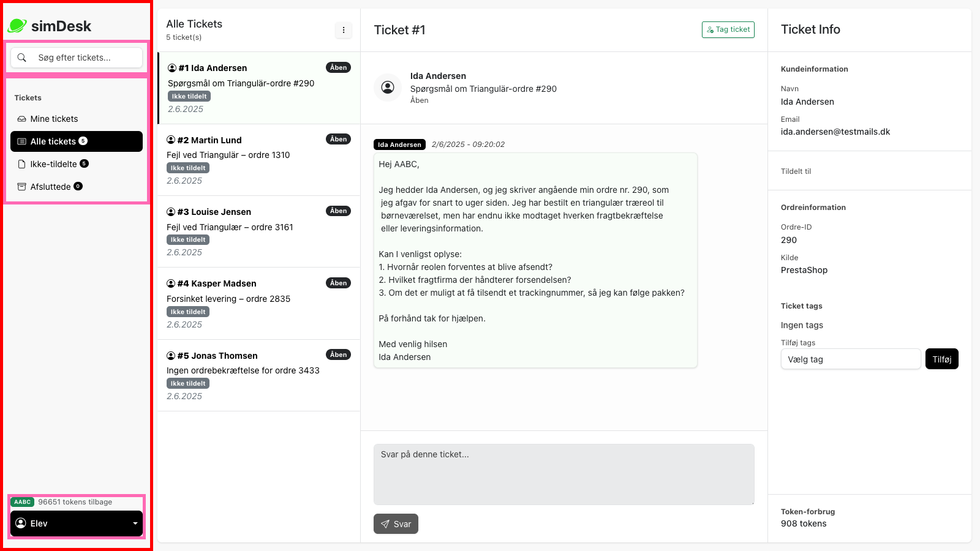Click the magnifier icon in the search bar
Viewport: 980px width, 551px height.
[x=23, y=57]
